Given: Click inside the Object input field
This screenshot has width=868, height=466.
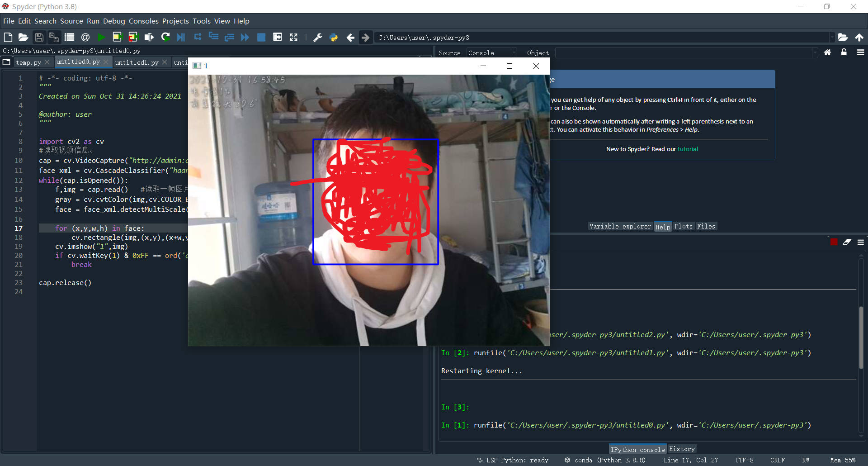Looking at the screenshot, I should point(684,53).
